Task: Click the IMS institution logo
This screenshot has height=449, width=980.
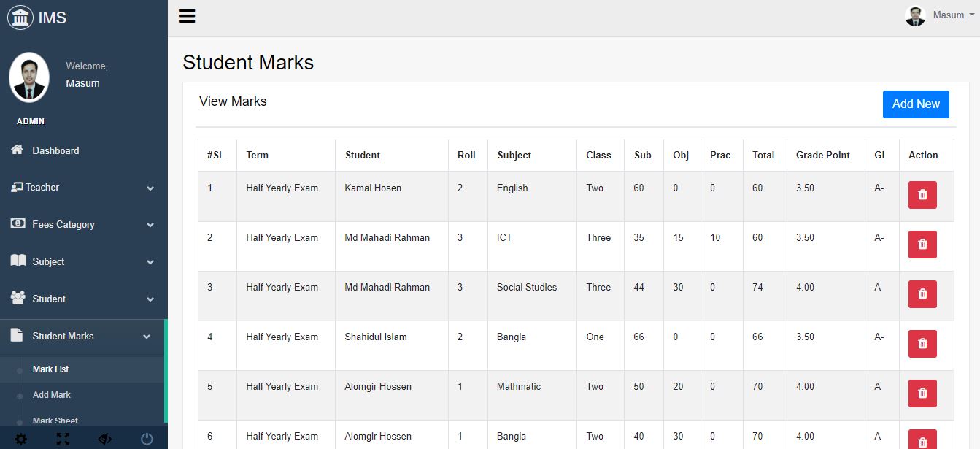Action: 20,18
